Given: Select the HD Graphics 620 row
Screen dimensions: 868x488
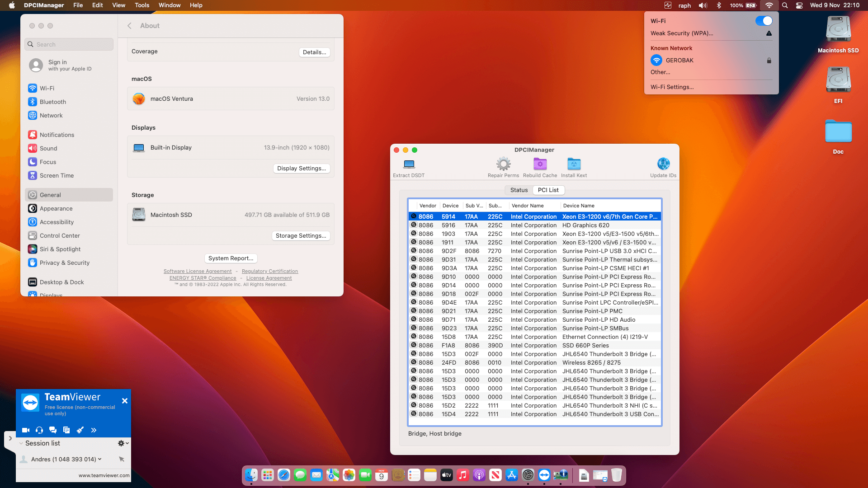Looking at the screenshot, I should pos(535,225).
